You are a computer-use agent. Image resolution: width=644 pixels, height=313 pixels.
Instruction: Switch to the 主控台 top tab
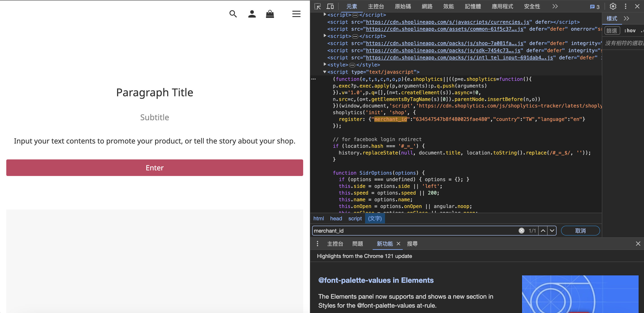coord(376,6)
